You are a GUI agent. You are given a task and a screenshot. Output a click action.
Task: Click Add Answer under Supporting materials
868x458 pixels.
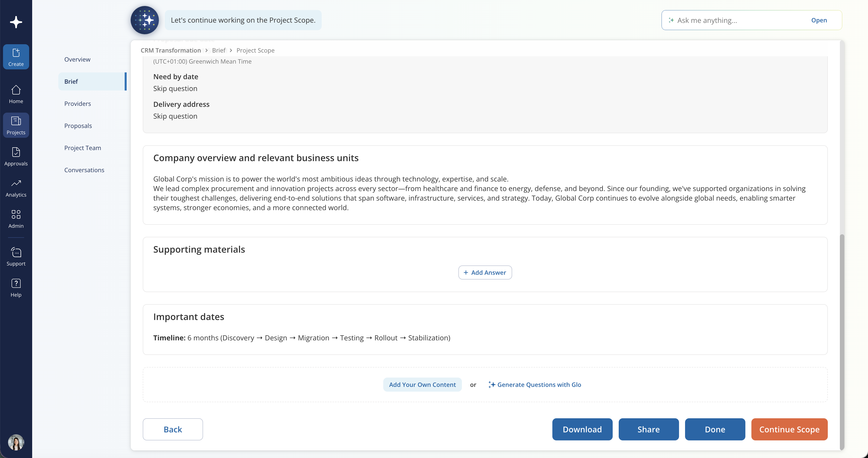(x=485, y=272)
